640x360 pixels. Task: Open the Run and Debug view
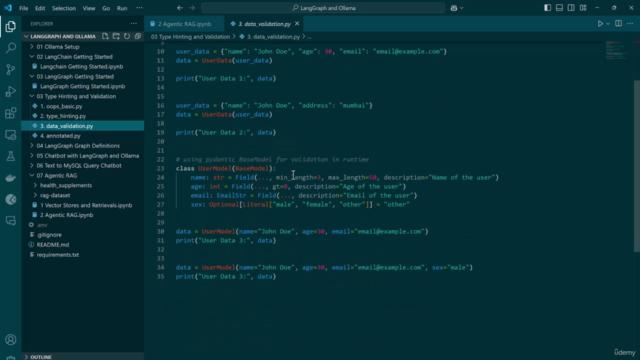coord(11,91)
